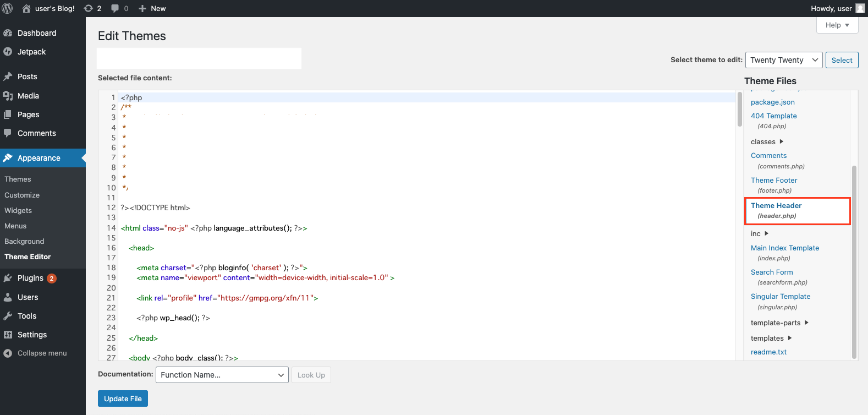This screenshot has width=868, height=415.
Task: Open the Theme Header file
Action: (776, 206)
